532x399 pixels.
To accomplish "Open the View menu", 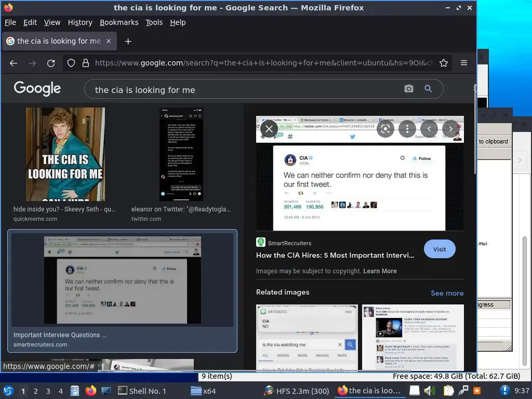I will coord(52,22).
